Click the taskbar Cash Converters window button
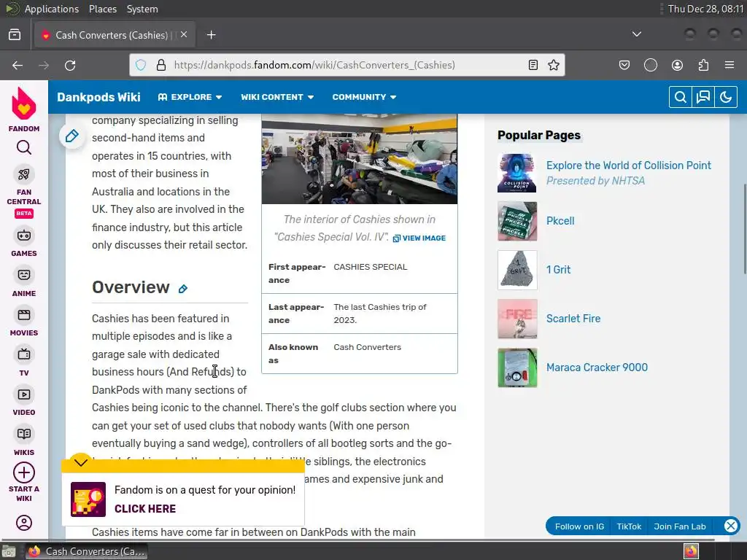Viewport: 747px width, 560px height. 86,551
